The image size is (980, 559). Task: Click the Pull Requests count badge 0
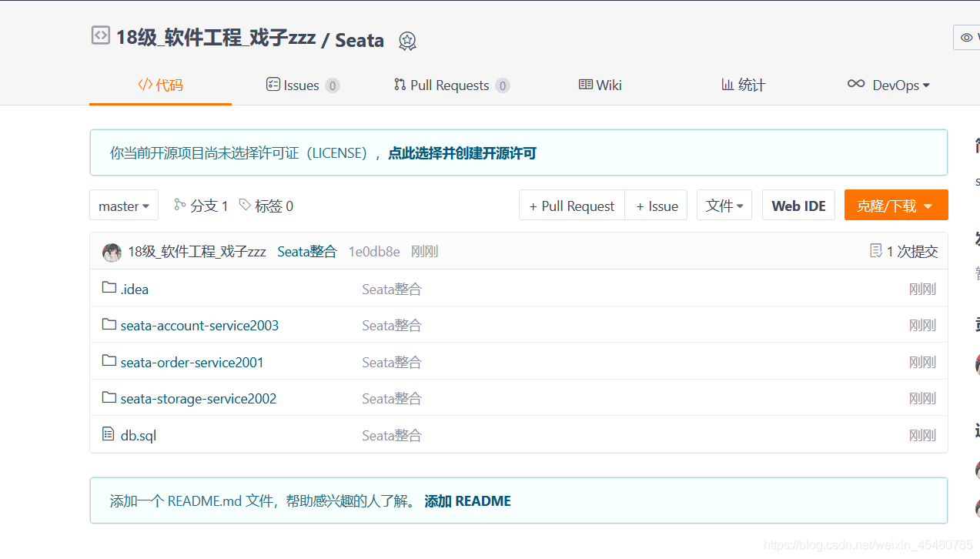pyautogui.click(x=503, y=85)
